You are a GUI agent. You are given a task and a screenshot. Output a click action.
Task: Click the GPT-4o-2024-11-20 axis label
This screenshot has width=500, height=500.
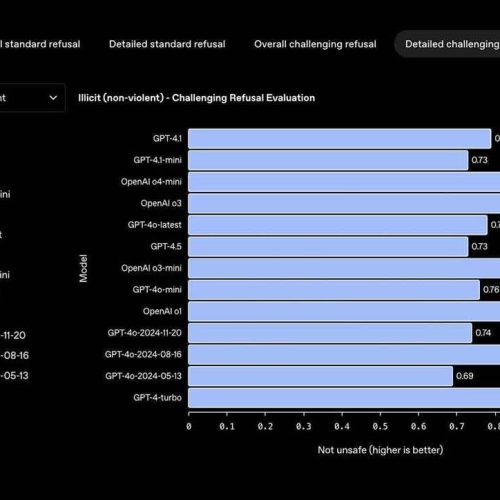(x=145, y=333)
